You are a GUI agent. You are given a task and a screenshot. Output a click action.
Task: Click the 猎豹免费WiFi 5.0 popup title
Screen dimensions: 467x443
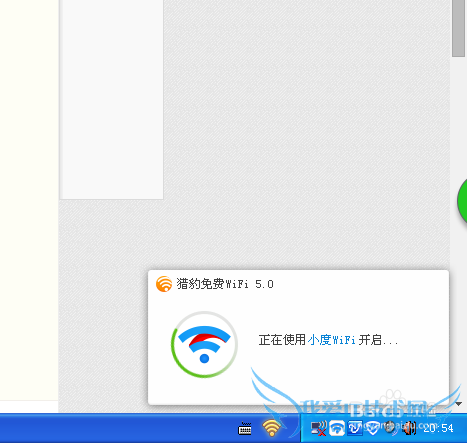(x=225, y=284)
